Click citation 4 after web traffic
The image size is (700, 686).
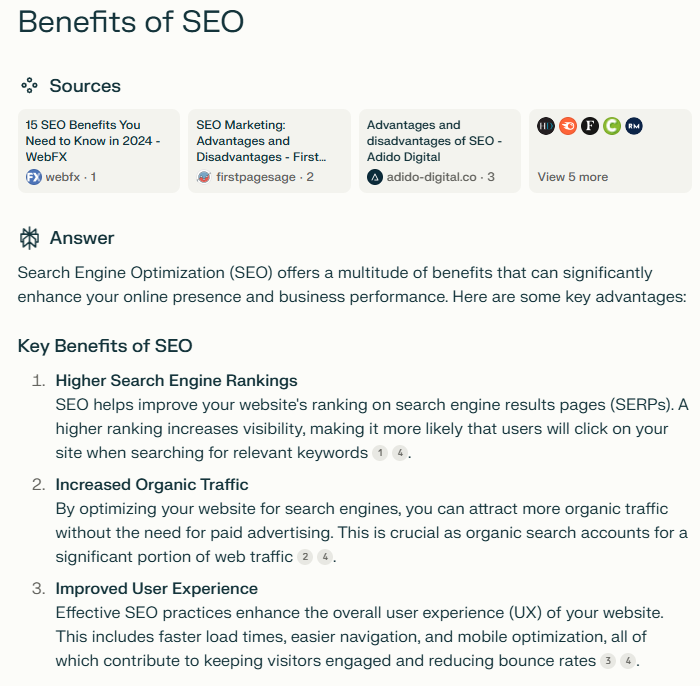click(x=325, y=557)
